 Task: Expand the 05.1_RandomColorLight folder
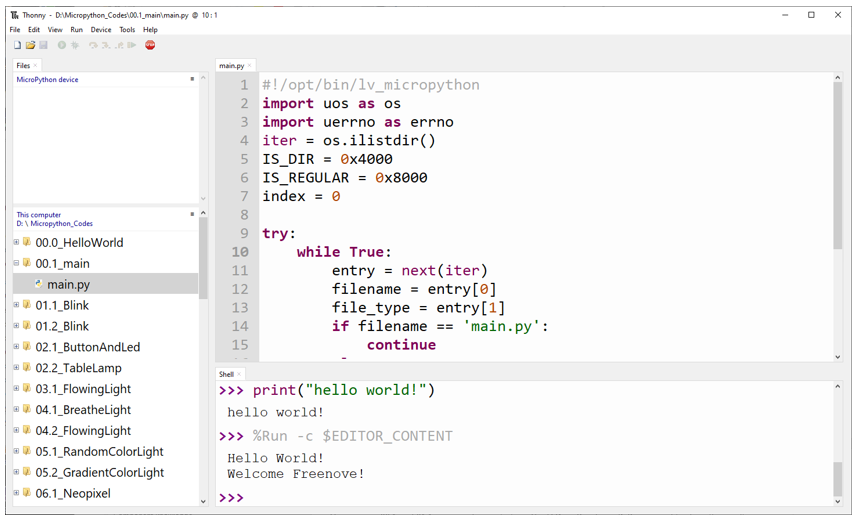tap(16, 451)
